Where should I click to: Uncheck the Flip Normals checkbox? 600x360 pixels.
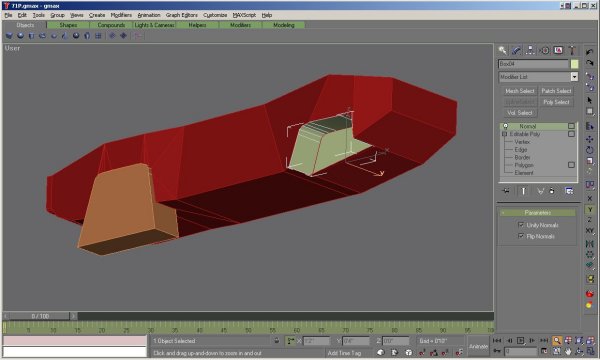click(520, 236)
